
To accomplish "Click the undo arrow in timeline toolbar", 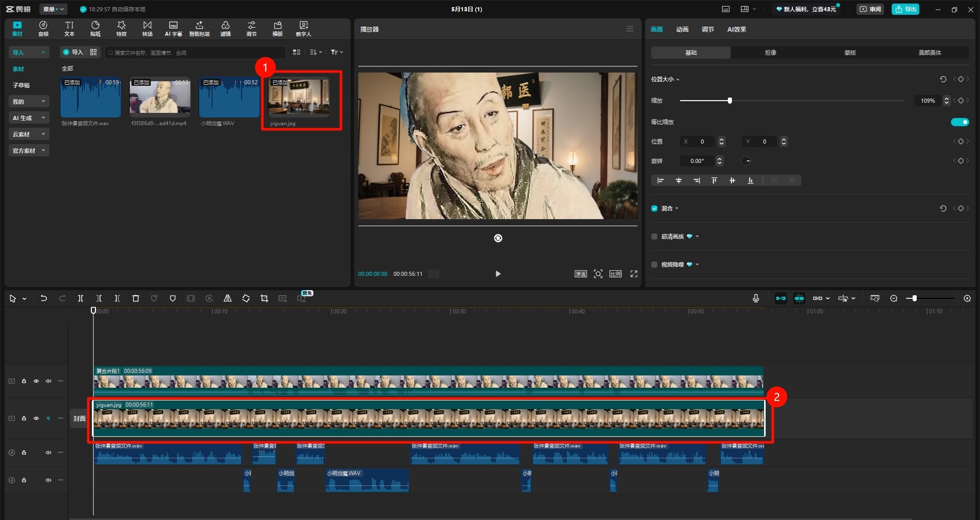I will pyautogui.click(x=44, y=298).
